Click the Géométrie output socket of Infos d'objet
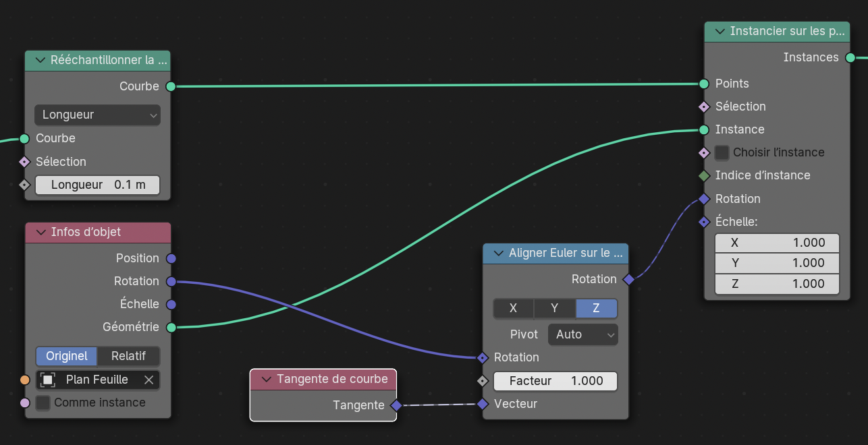 tap(171, 327)
